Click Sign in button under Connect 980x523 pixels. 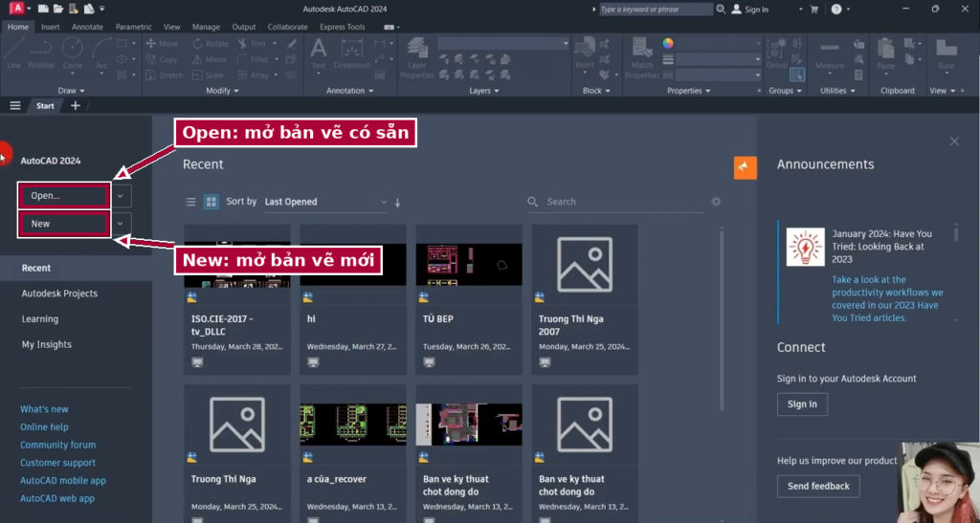(x=802, y=403)
